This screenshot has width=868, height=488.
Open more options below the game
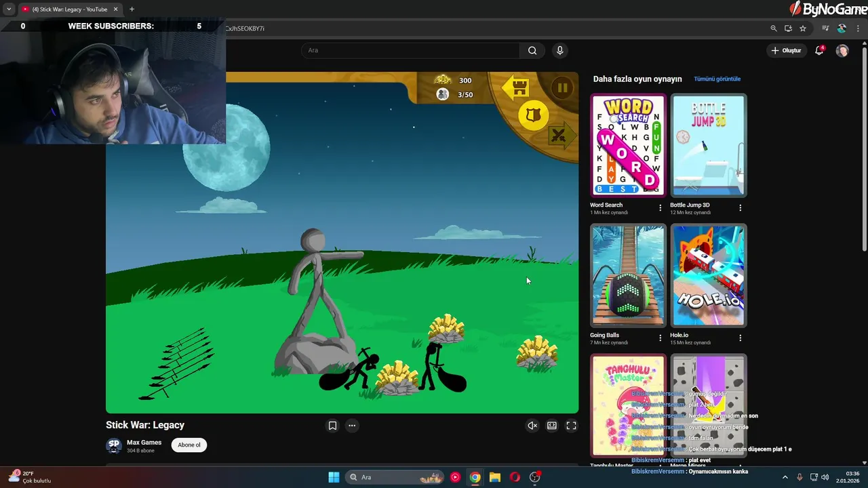point(352,426)
